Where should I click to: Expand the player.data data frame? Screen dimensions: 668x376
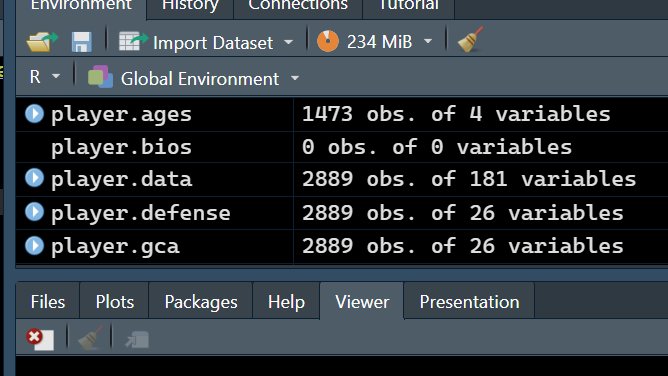point(35,178)
